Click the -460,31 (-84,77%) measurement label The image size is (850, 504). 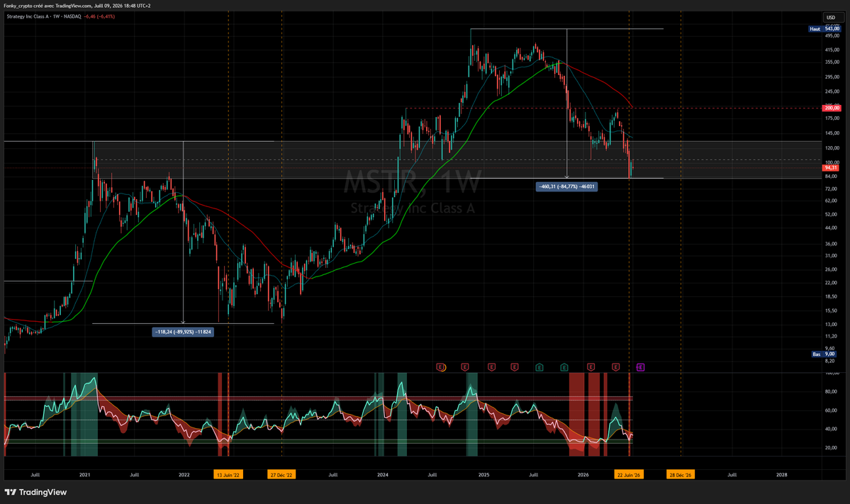[567, 186]
